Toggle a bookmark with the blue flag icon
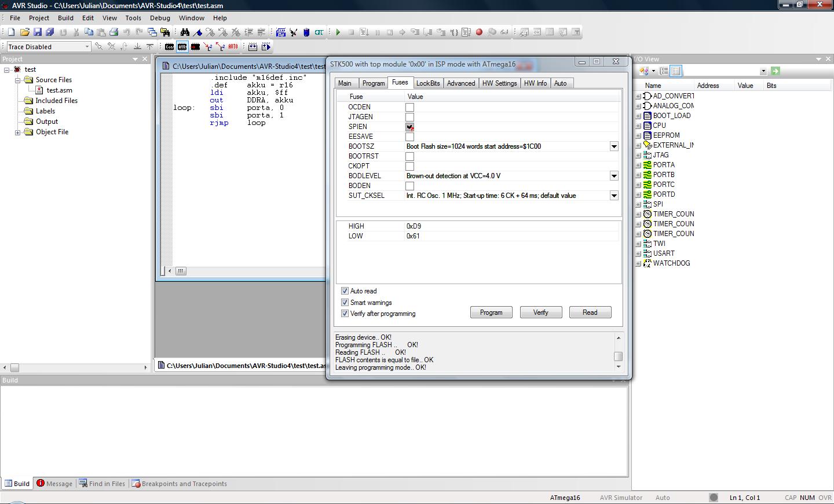 pyautogui.click(x=197, y=32)
